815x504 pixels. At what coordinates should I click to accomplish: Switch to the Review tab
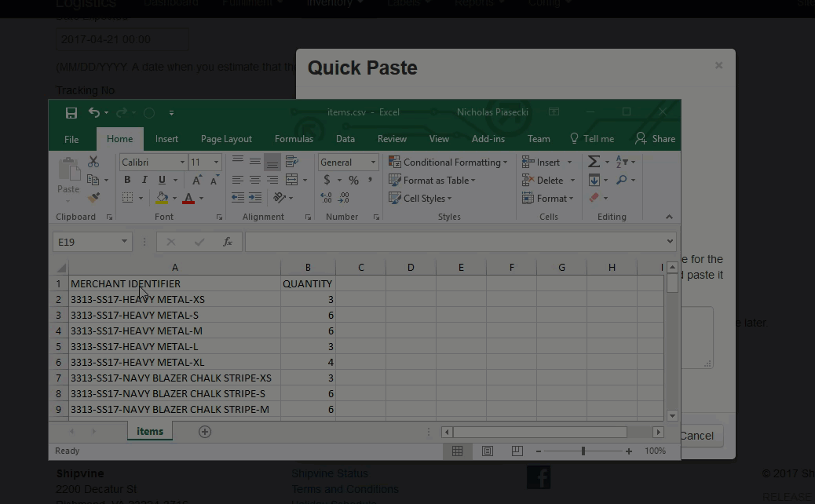coord(392,139)
